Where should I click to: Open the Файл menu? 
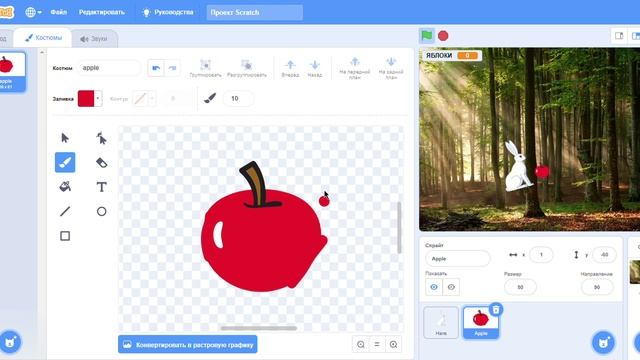pos(58,12)
